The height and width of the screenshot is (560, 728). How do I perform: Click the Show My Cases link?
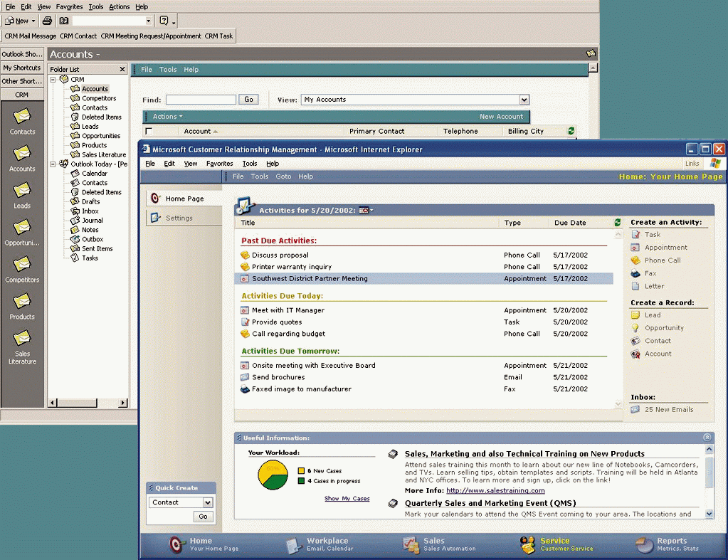[x=347, y=499]
